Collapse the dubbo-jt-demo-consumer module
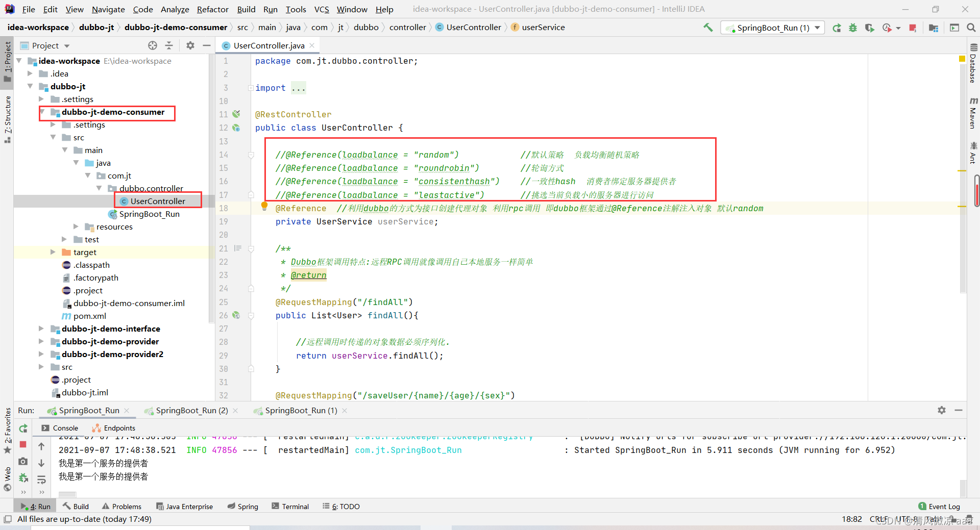Viewport: 980px width, 530px height. pos(42,112)
